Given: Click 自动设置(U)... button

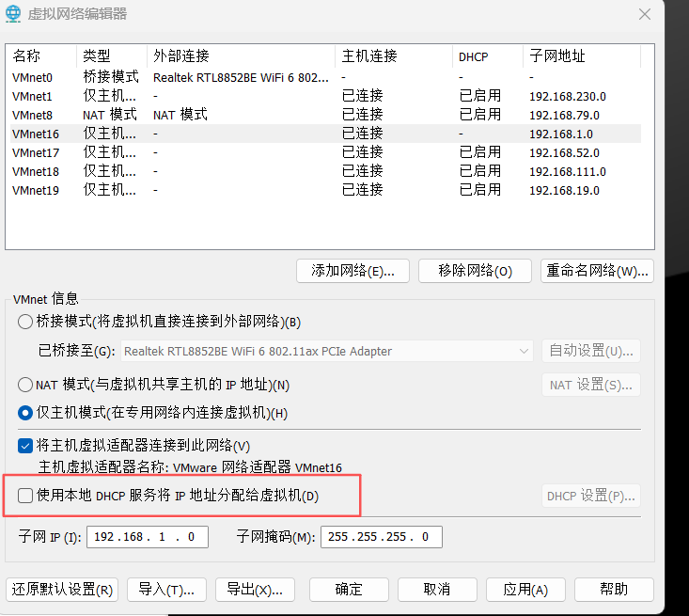Looking at the screenshot, I should pyautogui.click(x=591, y=351).
